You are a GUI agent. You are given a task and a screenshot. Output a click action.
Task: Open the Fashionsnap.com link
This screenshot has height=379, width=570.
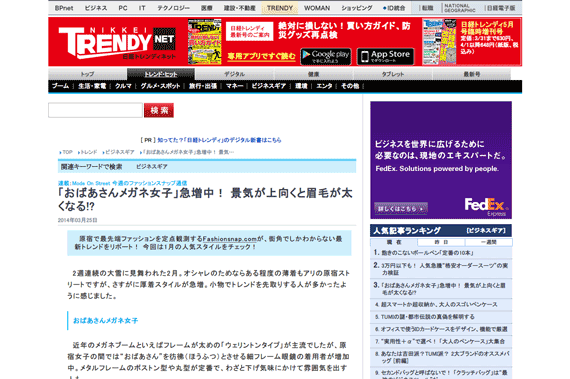coord(230,239)
